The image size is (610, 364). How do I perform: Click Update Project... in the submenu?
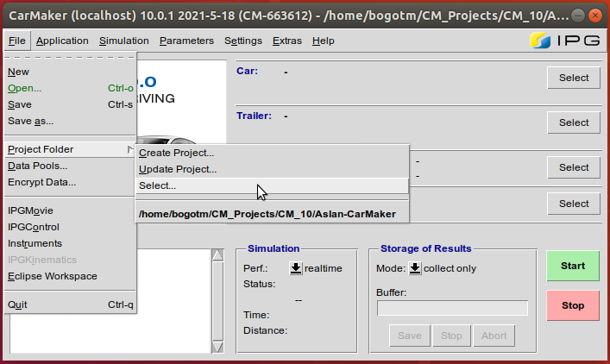[273, 169]
